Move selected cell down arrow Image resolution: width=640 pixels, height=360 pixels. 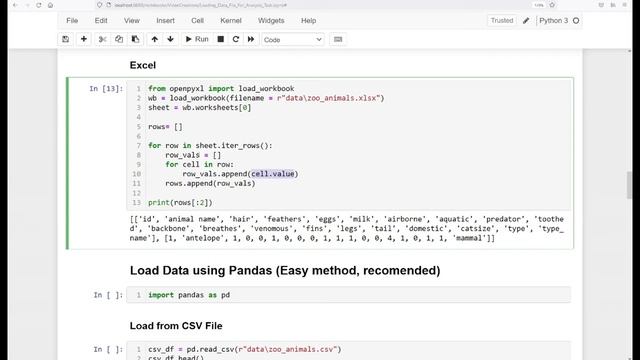170,40
